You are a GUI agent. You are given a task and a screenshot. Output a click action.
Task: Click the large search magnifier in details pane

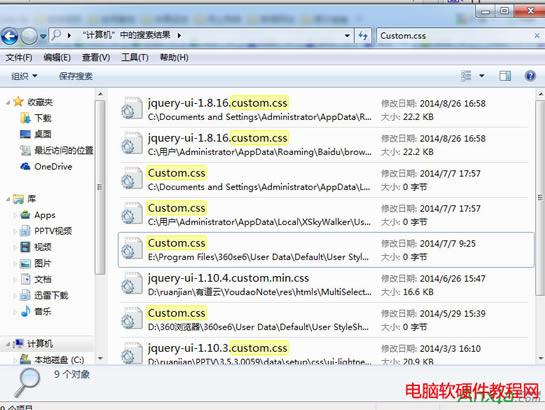(27, 383)
